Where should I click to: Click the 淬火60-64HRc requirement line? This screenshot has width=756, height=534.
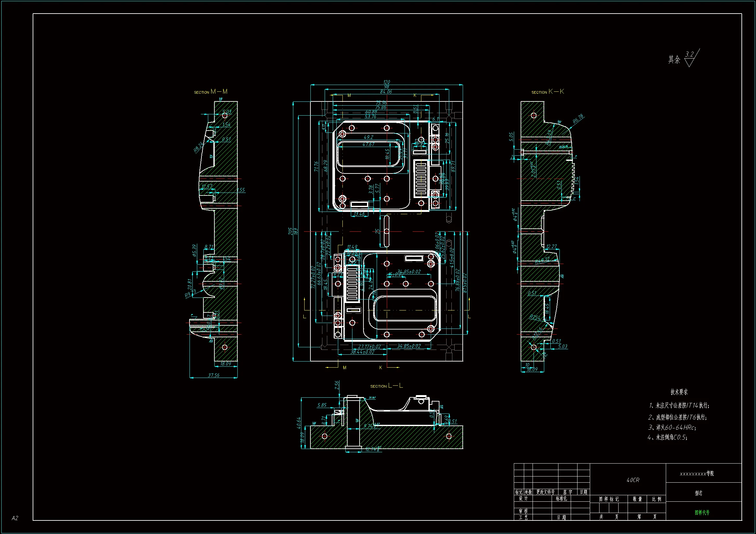pyautogui.click(x=672, y=427)
